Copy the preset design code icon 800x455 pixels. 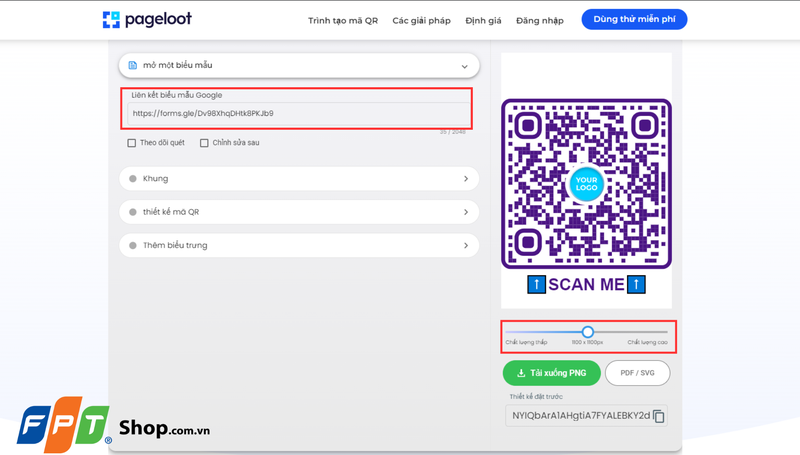(x=659, y=416)
